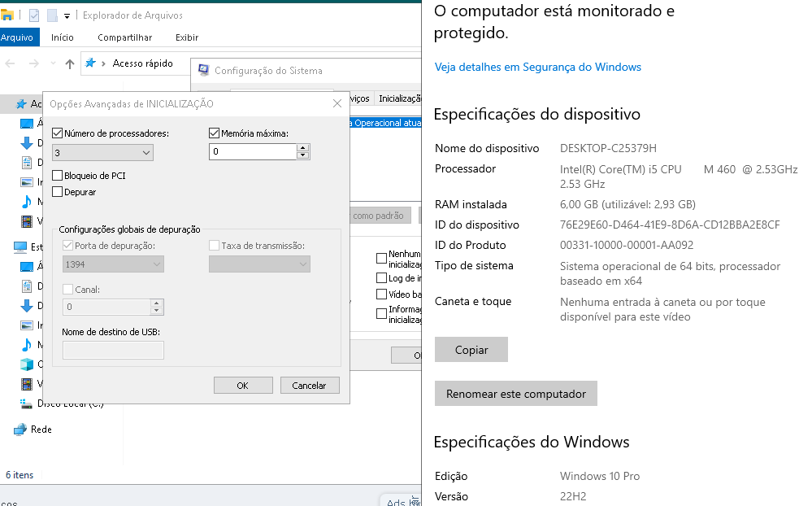Toggle the Taxa de transmissão checkbox
Viewport: 812px width, 506px height.
(215, 245)
